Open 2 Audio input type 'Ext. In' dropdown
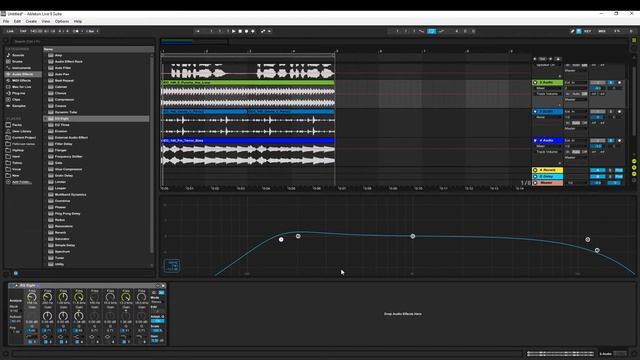This screenshot has height=360, width=640. coord(576,82)
